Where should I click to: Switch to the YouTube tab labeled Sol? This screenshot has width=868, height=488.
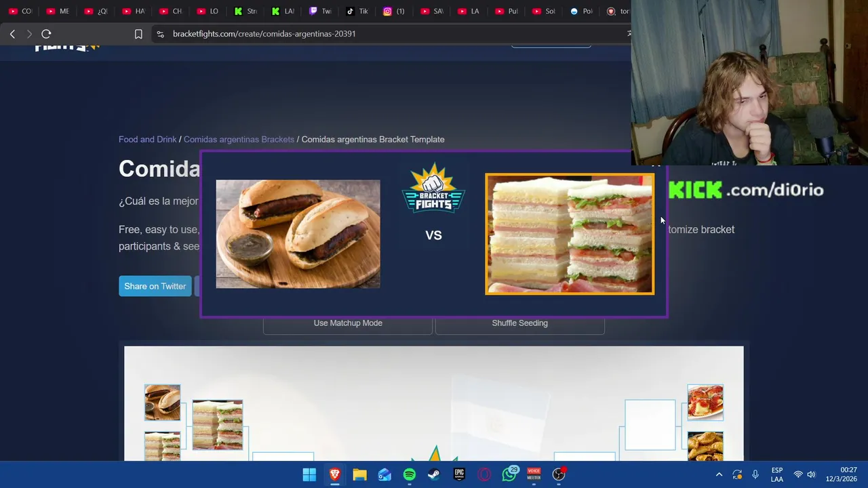(544, 11)
